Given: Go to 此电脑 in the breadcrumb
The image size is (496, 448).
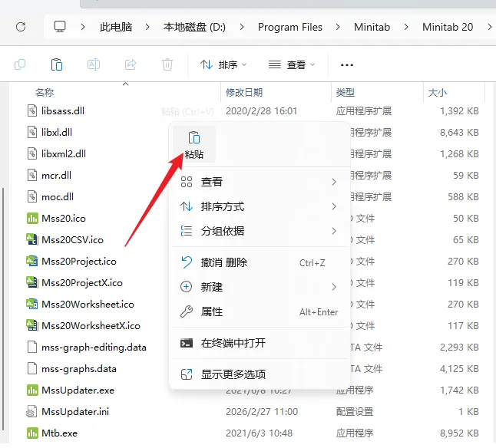Looking at the screenshot, I should pos(116,27).
